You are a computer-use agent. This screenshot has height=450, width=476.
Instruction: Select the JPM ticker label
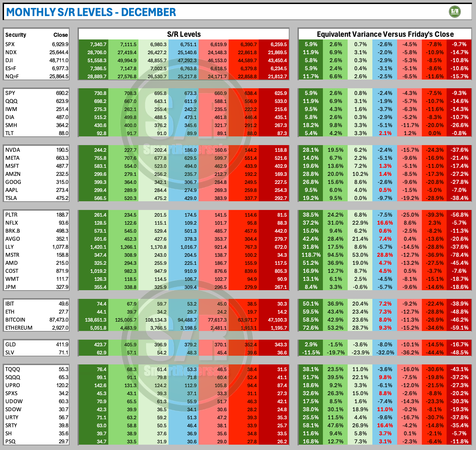10,287
